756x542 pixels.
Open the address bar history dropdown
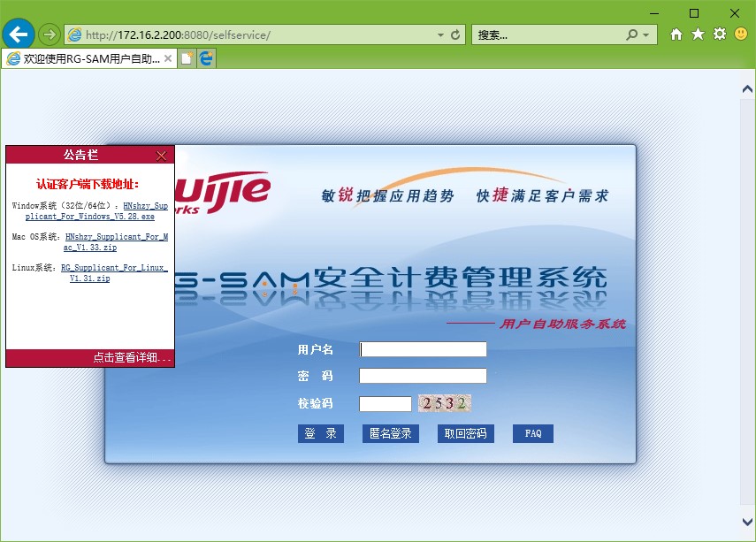pos(440,35)
